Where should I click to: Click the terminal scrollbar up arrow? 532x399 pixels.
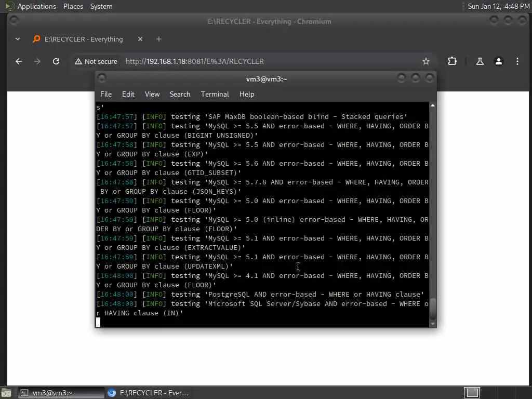pyautogui.click(x=433, y=105)
